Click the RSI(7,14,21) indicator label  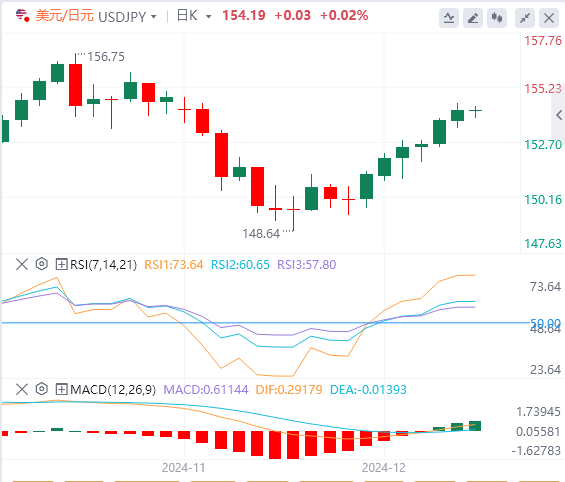pos(103,265)
